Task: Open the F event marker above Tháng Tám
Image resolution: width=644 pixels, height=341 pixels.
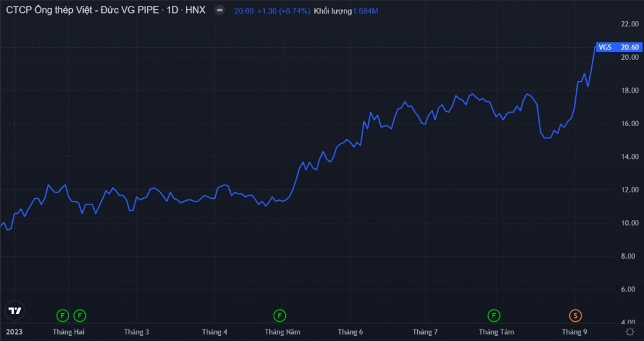Action: tap(494, 315)
